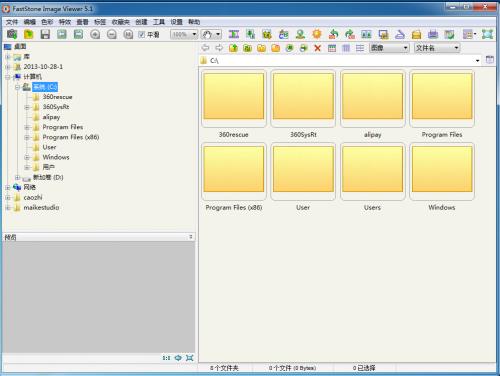Click the Up One Folder icon

point(233,48)
